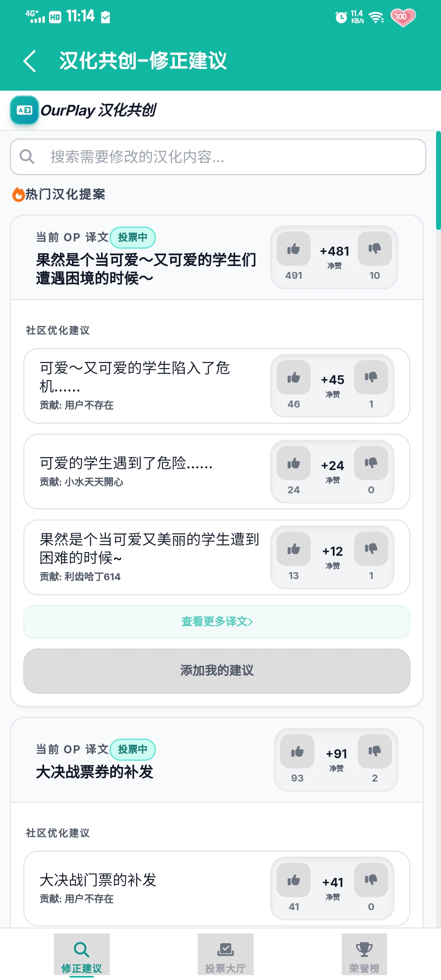
Task: Upvote the current OP translation with 491 likes
Action: [293, 249]
